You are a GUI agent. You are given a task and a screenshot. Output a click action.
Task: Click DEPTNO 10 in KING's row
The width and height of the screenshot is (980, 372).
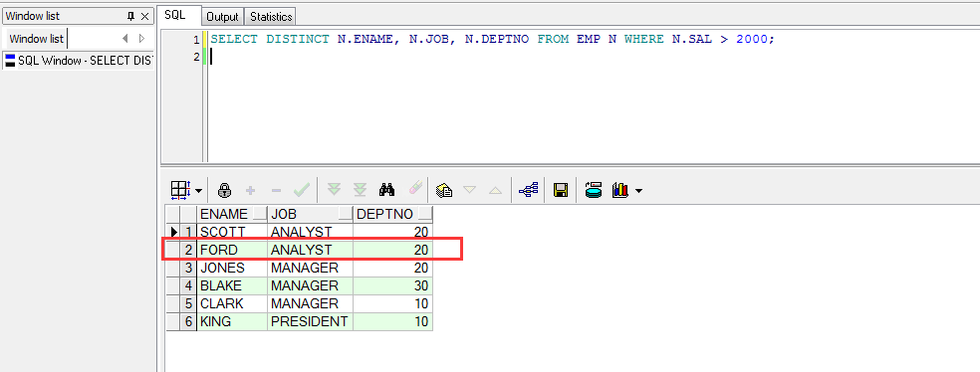tap(393, 322)
